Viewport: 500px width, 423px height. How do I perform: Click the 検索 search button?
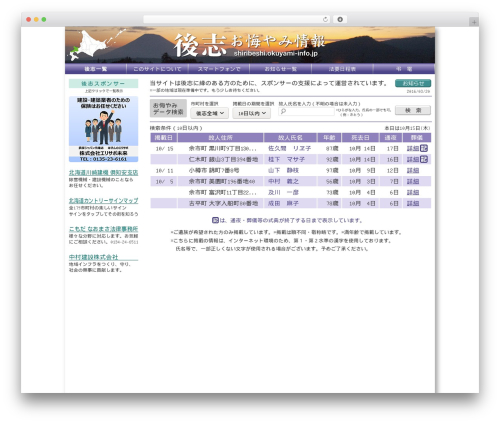[413, 110]
